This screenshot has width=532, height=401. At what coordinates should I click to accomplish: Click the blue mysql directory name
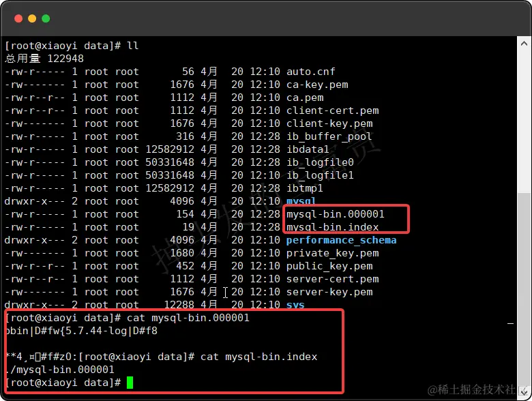(301, 201)
